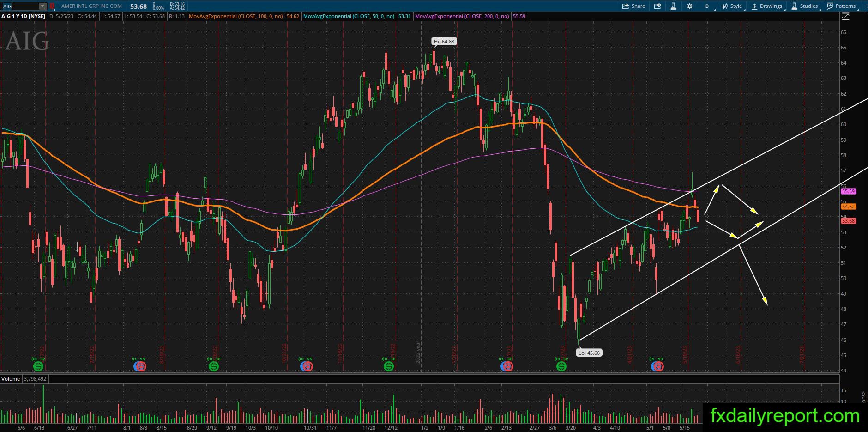Click the curve icon below the Patterns button
The height and width of the screenshot is (432, 868).
[x=846, y=16]
